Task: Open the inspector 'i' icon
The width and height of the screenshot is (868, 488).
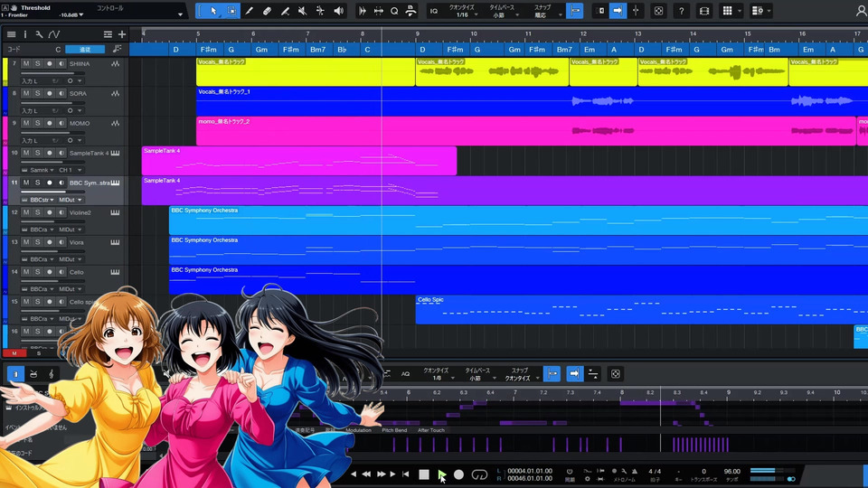Action: click(x=25, y=34)
